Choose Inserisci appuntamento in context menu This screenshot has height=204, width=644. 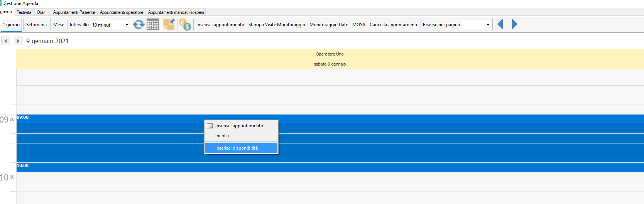click(x=241, y=126)
